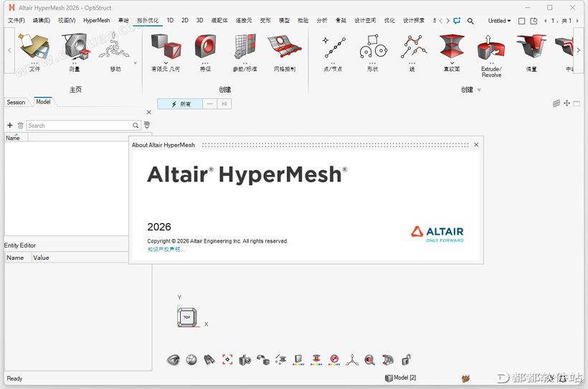Click the blue chat notification icon
This screenshot has width=588, height=389.
[x=457, y=21]
